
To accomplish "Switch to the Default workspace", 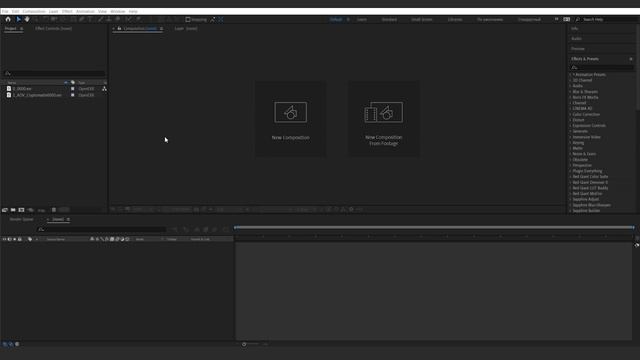I will click(x=336, y=19).
